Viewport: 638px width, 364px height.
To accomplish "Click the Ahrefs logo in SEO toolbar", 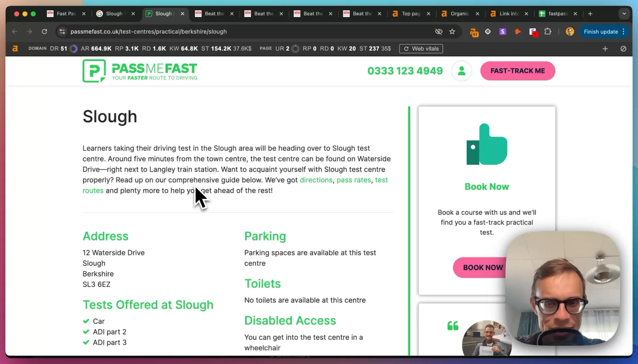I will click(15, 49).
